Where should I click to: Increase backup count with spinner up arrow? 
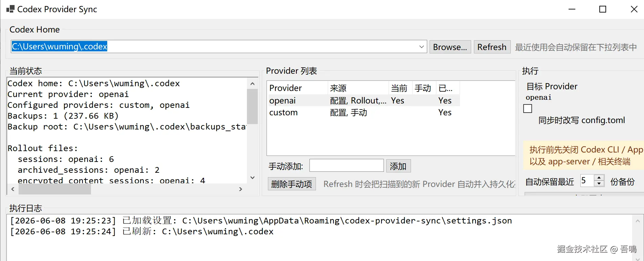click(x=599, y=177)
